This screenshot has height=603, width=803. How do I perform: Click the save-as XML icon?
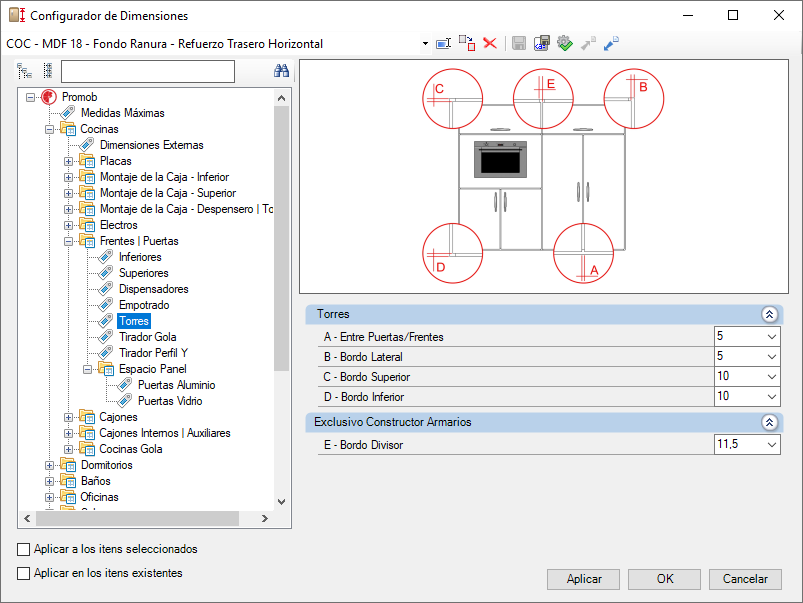[541, 43]
